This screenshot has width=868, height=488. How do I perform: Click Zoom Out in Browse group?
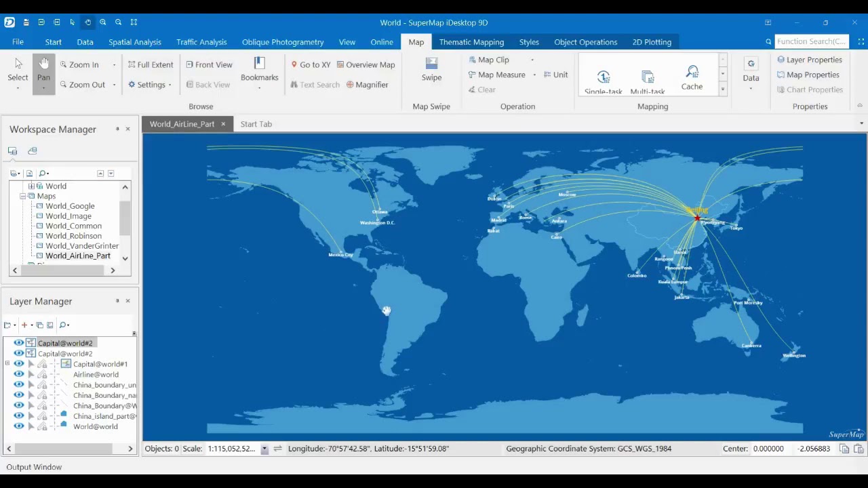tap(83, 85)
